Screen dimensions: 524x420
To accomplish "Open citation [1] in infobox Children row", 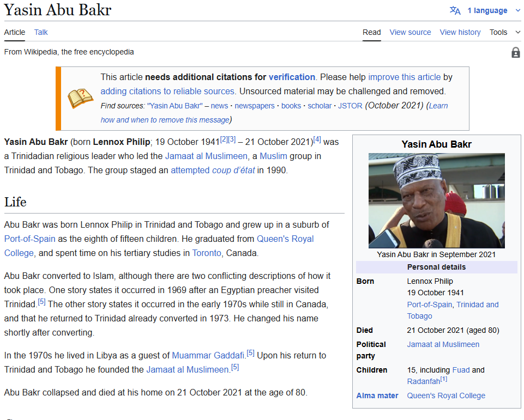I will click(x=444, y=379).
